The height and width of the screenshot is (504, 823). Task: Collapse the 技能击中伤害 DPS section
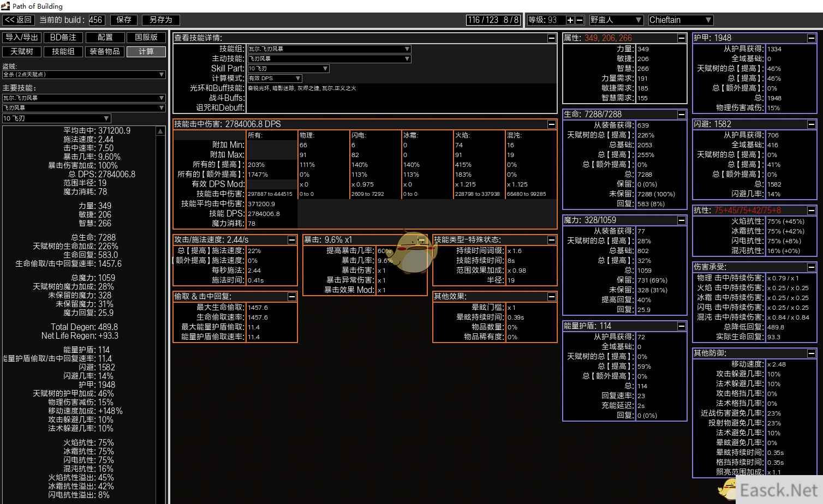tap(552, 124)
